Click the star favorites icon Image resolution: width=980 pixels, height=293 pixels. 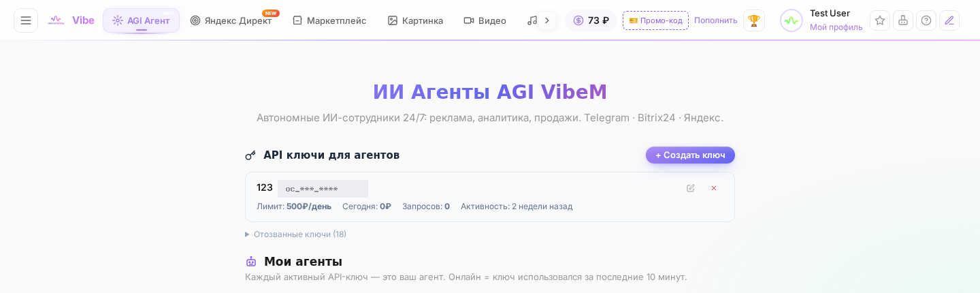(880, 20)
